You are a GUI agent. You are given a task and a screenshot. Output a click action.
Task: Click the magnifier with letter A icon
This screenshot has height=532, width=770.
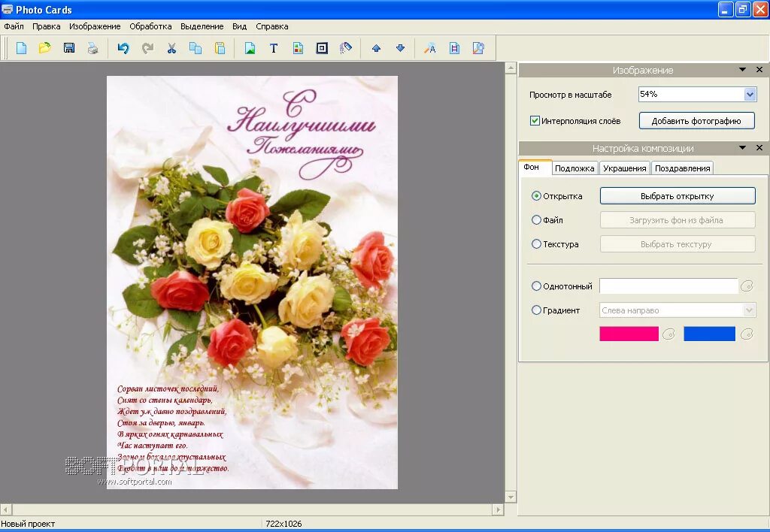click(x=430, y=48)
